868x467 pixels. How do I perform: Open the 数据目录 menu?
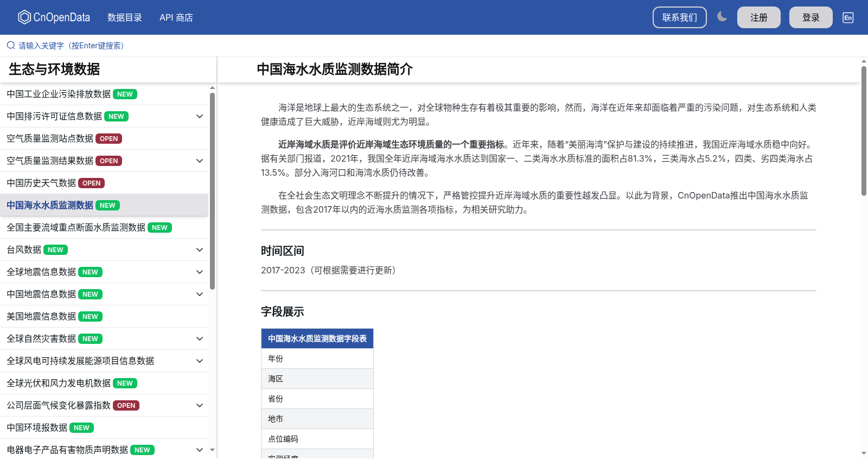(125, 17)
